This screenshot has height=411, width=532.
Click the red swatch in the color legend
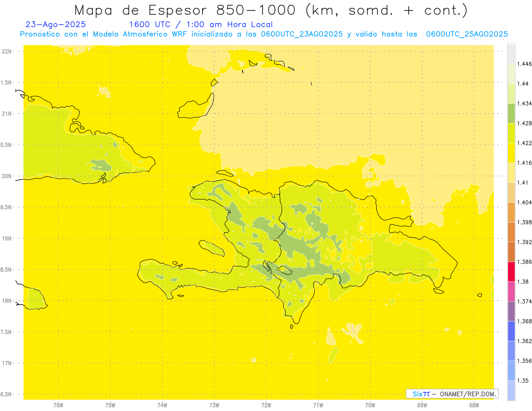(x=511, y=271)
